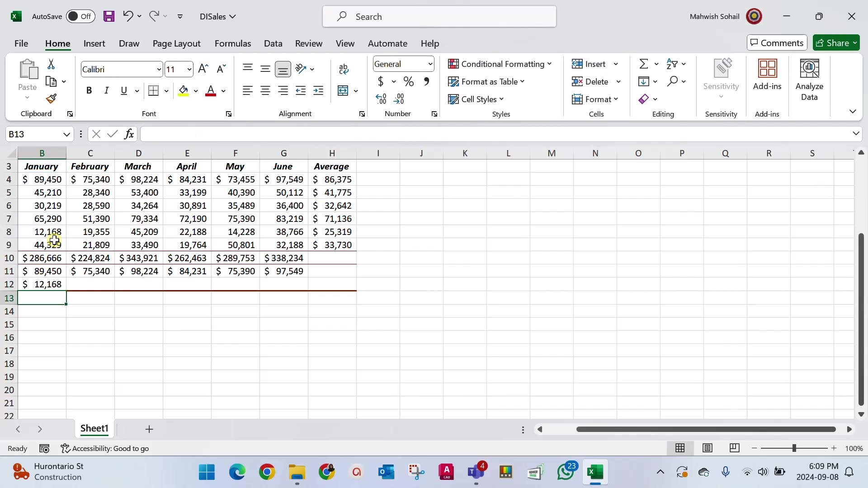Open the Review ribbon tab
The width and height of the screenshot is (868, 488).
click(x=309, y=43)
